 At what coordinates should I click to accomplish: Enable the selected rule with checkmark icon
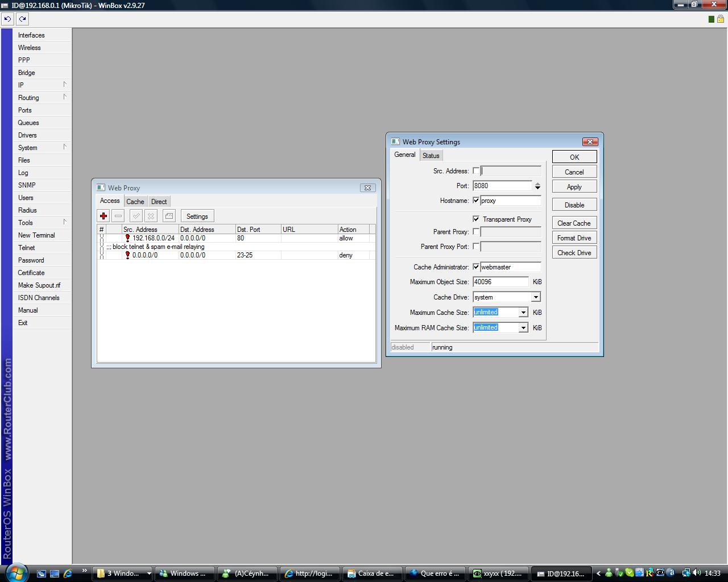[x=136, y=216]
